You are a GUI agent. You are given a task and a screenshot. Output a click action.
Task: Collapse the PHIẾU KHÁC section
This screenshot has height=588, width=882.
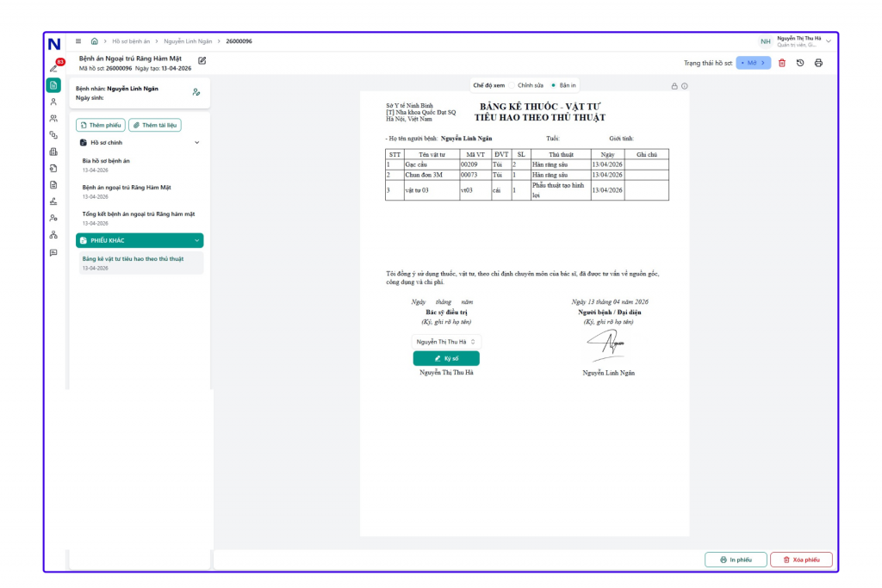tap(197, 240)
